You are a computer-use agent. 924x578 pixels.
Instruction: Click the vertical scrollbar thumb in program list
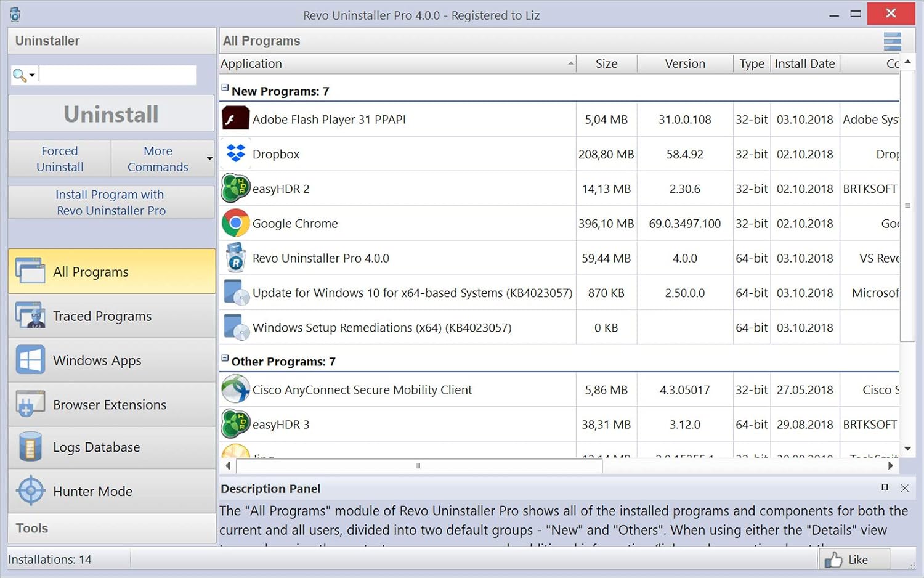[907, 205]
